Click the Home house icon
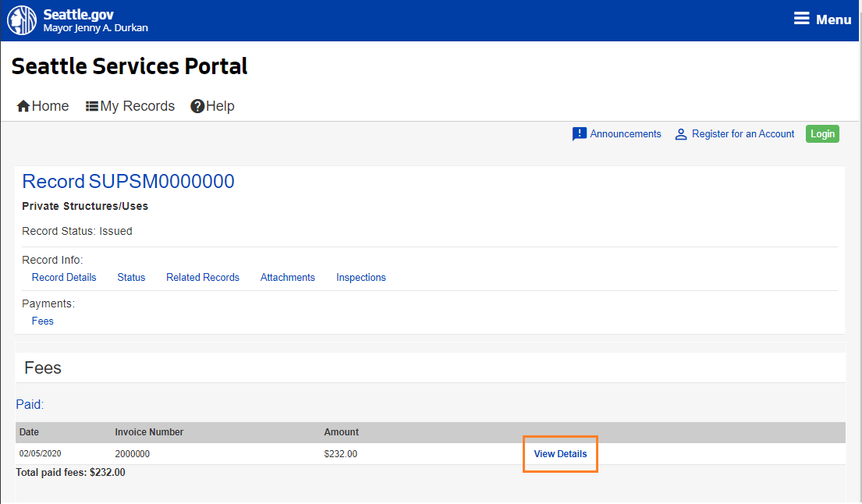 [x=23, y=106]
